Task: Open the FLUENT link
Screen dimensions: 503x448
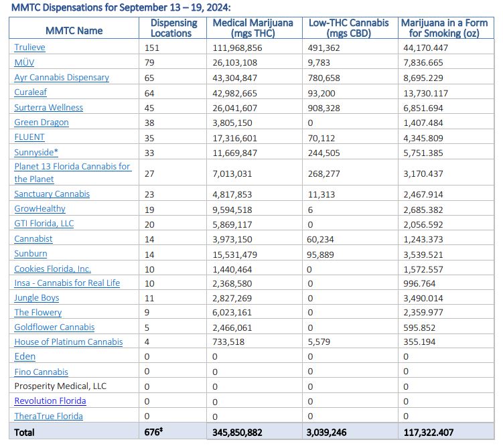Action: pos(29,137)
